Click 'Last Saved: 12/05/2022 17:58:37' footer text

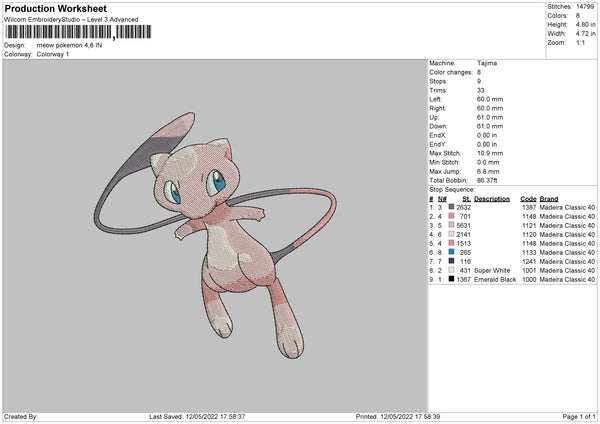197,416
